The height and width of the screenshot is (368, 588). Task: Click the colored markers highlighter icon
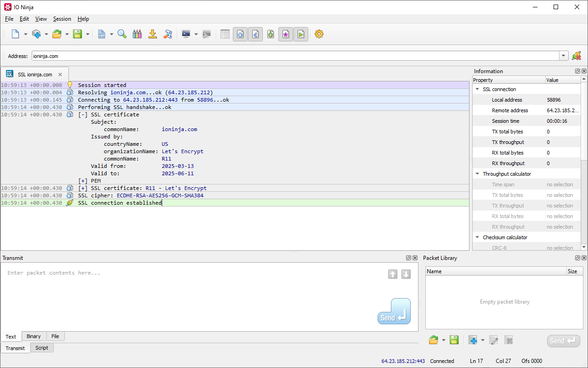tap(137, 34)
